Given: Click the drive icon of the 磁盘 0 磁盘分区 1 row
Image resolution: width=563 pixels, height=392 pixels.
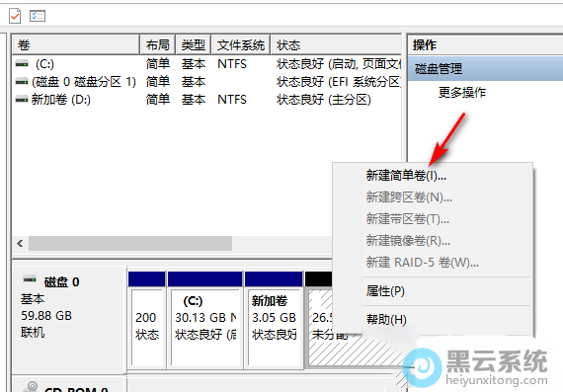Looking at the screenshot, I should coord(22,82).
